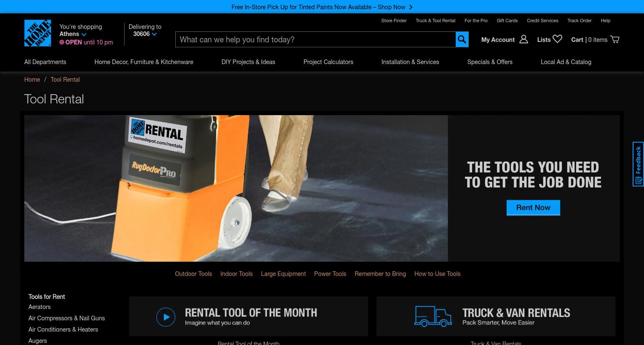Click the truck icon in Truck & Van Rentals
The image size is (644, 345).
tap(433, 317)
